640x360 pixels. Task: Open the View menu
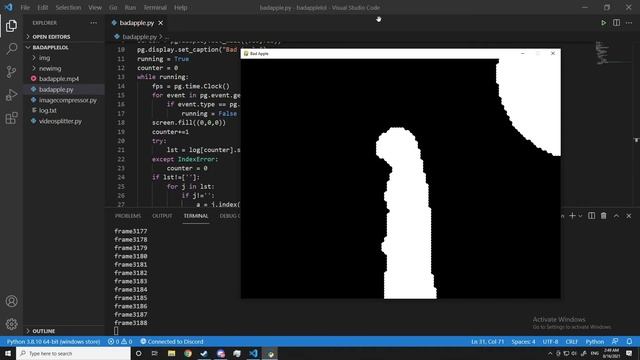click(x=95, y=7)
